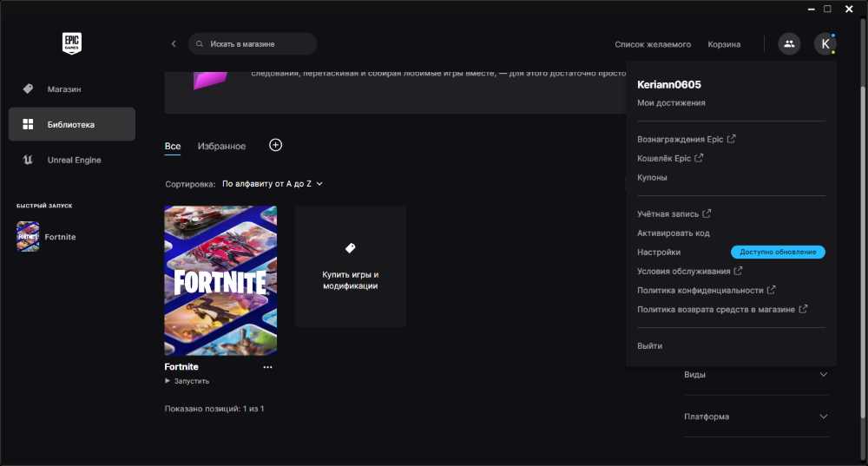This screenshot has height=466, width=868.
Task: Open Fortnite three-dots options menu
Action: (267, 367)
